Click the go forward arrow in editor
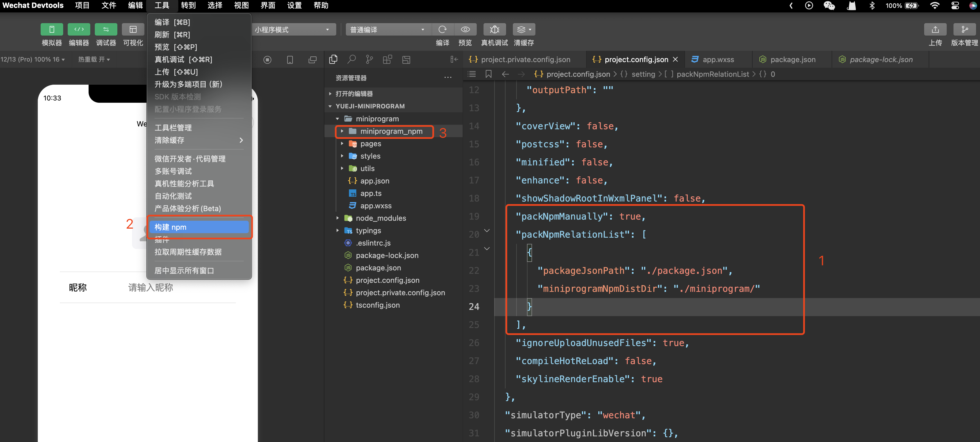The width and height of the screenshot is (980, 442). [x=522, y=74]
